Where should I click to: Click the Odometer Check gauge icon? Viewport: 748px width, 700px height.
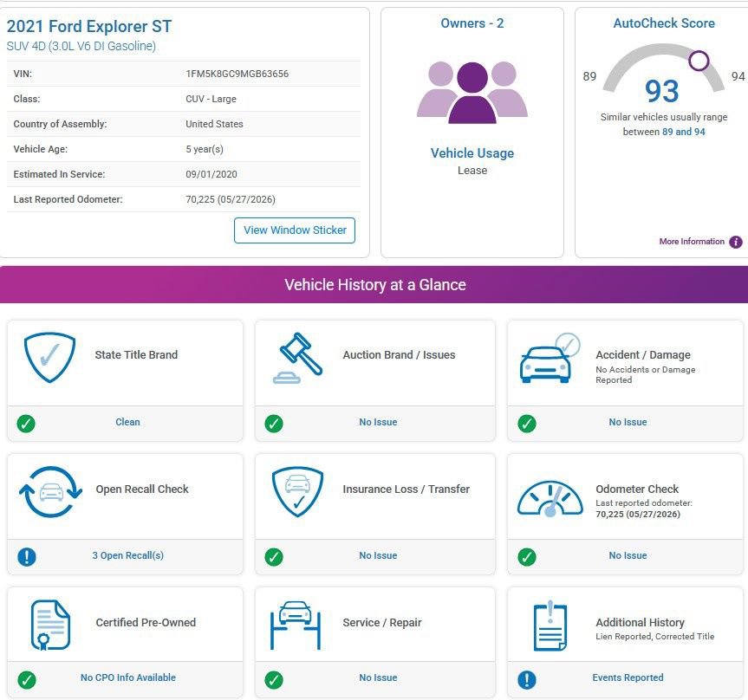coord(550,498)
